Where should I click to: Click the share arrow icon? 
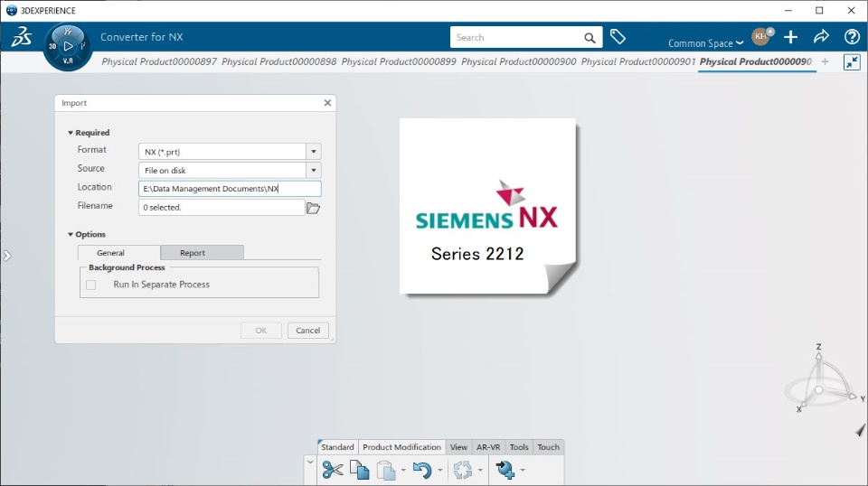[x=821, y=37]
